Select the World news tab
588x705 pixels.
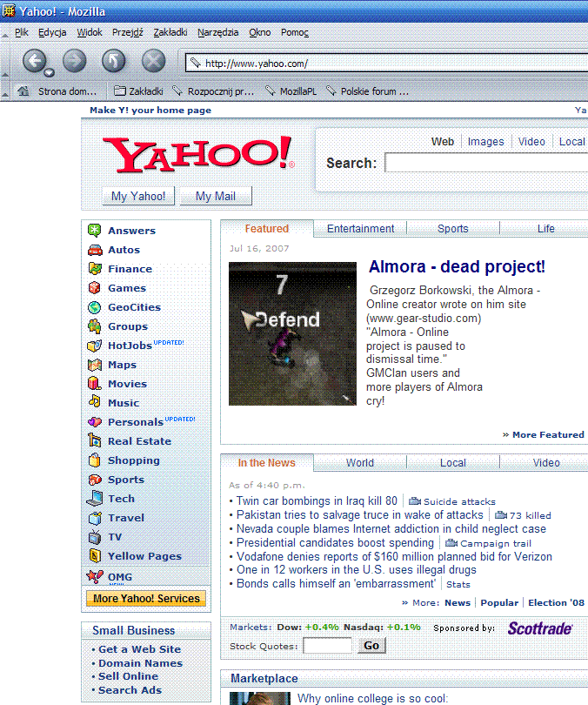coord(360,463)
